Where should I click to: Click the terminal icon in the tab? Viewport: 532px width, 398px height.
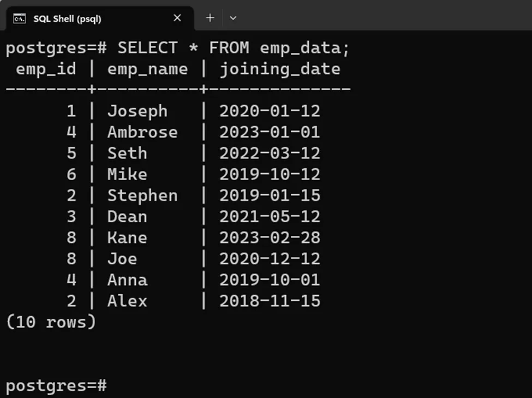tap(19, 19)
